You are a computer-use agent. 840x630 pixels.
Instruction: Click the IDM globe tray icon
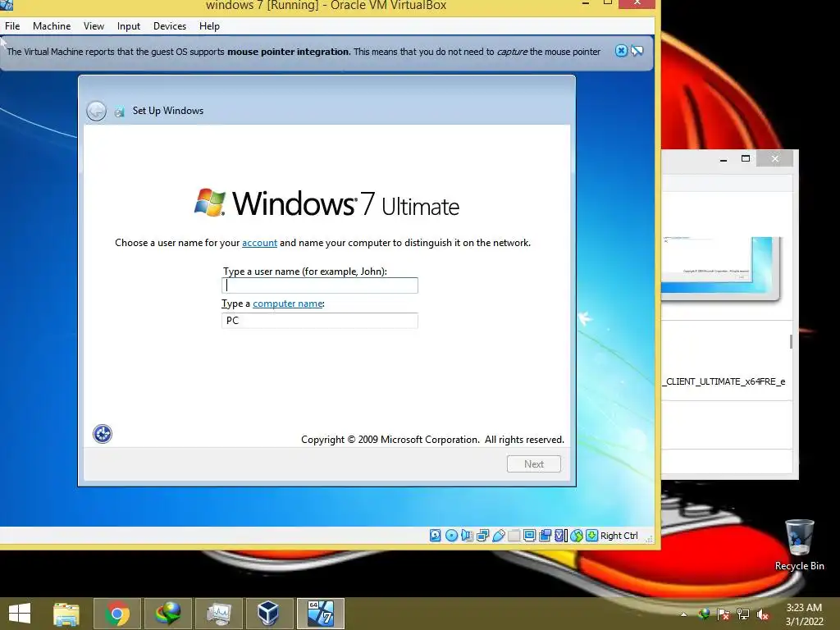pyautogui.click(x=704, y=614)
